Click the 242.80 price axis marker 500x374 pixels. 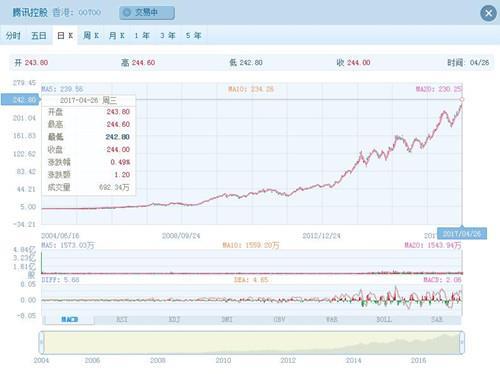[20, 100]
